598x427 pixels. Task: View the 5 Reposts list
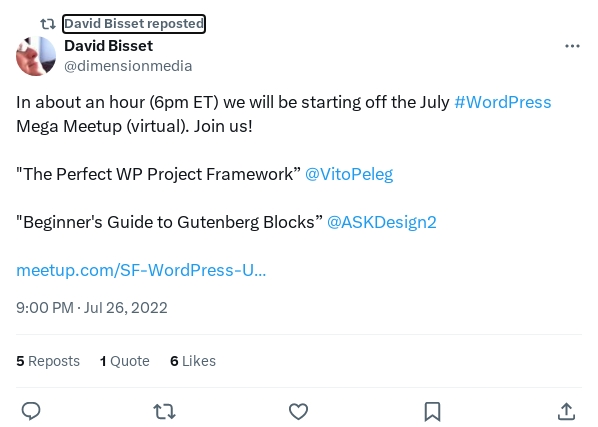[x=48, y=361]
